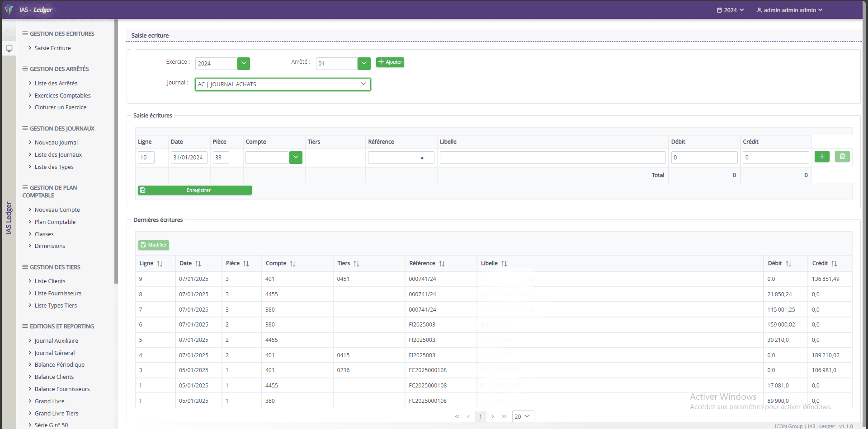Click the green plus icon to add a line

click(822, 156)
